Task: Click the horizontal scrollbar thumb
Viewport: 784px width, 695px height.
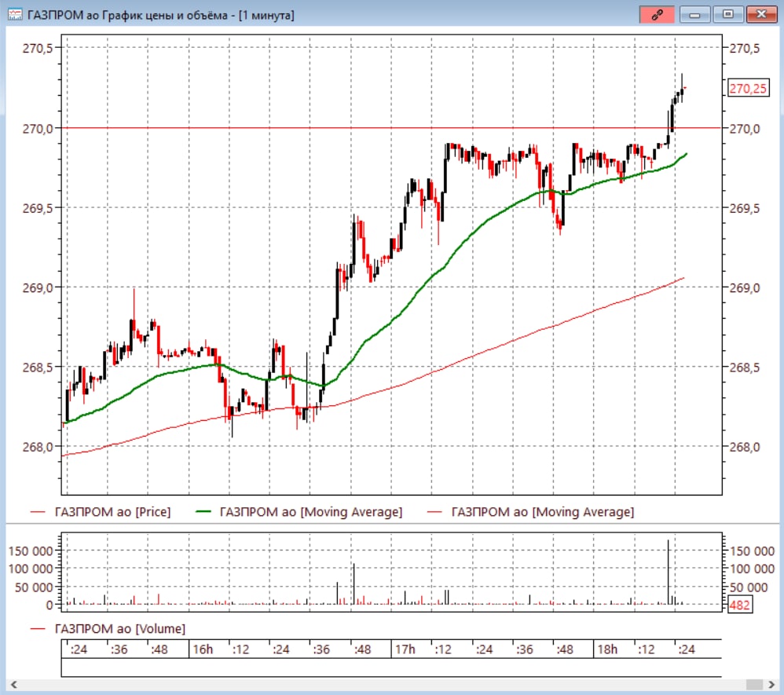Action: (754, 685)
